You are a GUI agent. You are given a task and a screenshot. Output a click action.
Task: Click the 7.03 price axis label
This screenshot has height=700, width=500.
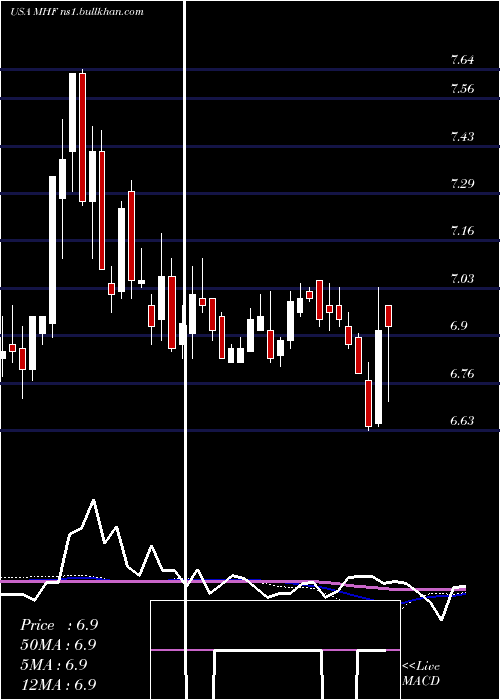click(462, 279)
